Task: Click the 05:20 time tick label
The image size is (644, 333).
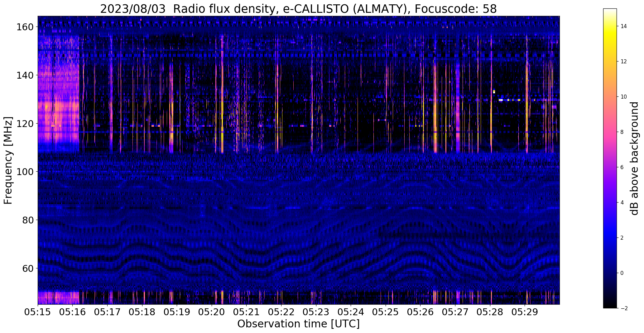Action: click(x=212, y=312)
